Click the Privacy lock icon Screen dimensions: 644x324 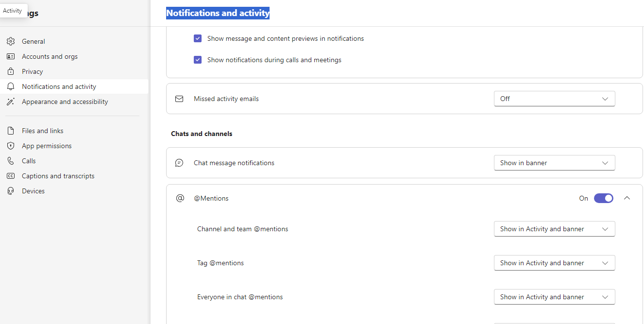click(x=11, y=71)
